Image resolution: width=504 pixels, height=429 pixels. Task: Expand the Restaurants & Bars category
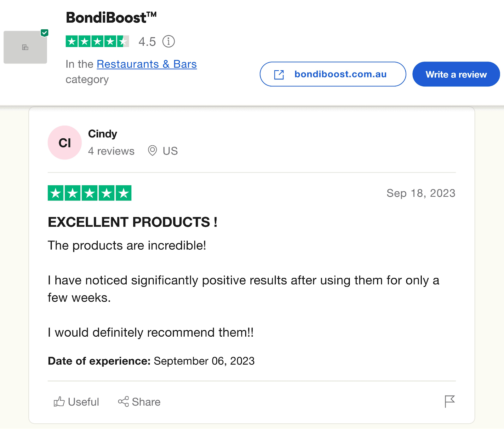146,64
